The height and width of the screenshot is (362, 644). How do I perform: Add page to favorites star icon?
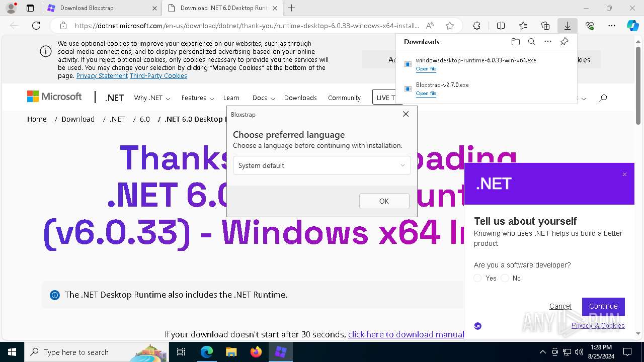tap(450, 26)
